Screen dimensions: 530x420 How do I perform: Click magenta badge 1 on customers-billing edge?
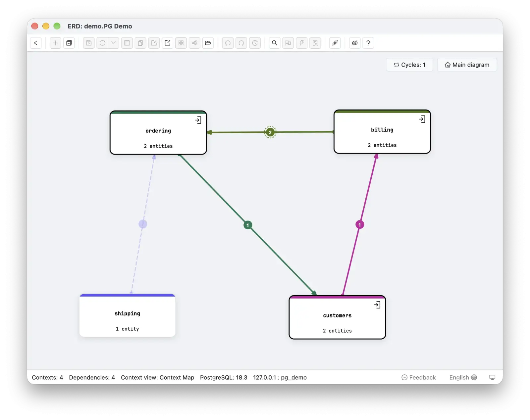point(360,225)
